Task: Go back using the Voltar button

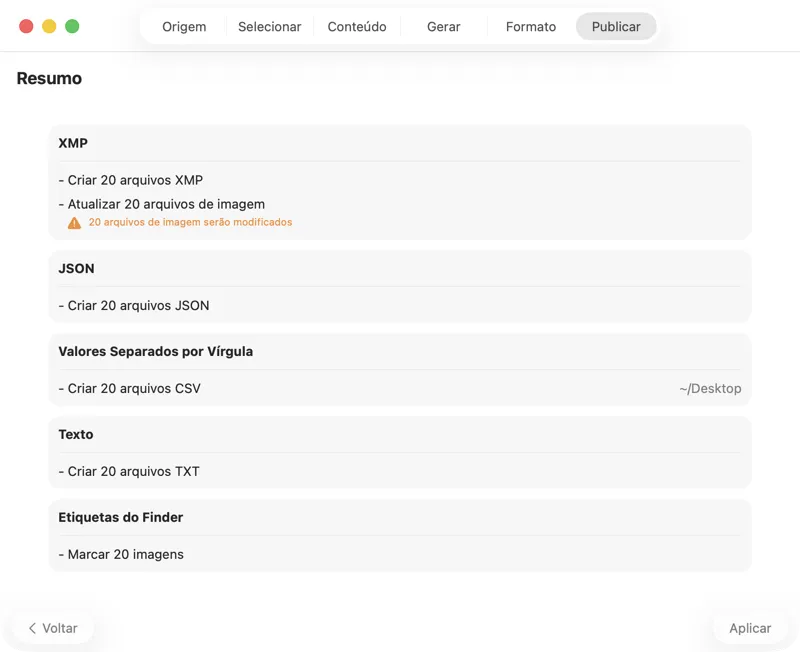Action: 53,628
